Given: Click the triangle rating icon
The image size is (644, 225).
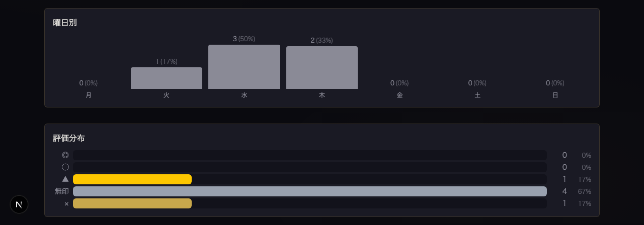Looking at the screenshot, I should coord(65,179).
